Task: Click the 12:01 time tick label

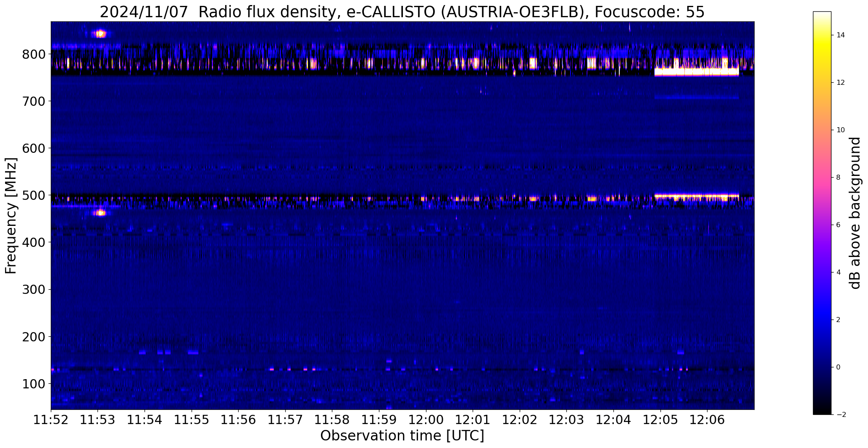Action: click(x=473, y=420)
